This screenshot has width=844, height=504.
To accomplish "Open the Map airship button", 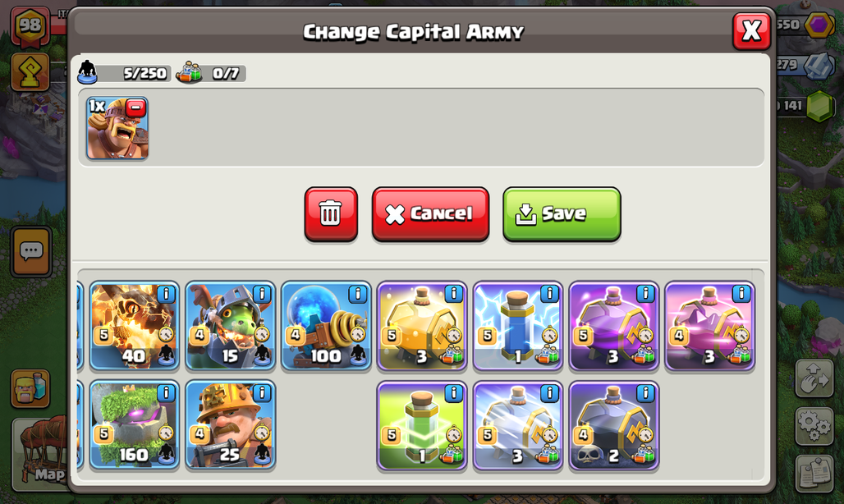I will [x=39, y=455].
